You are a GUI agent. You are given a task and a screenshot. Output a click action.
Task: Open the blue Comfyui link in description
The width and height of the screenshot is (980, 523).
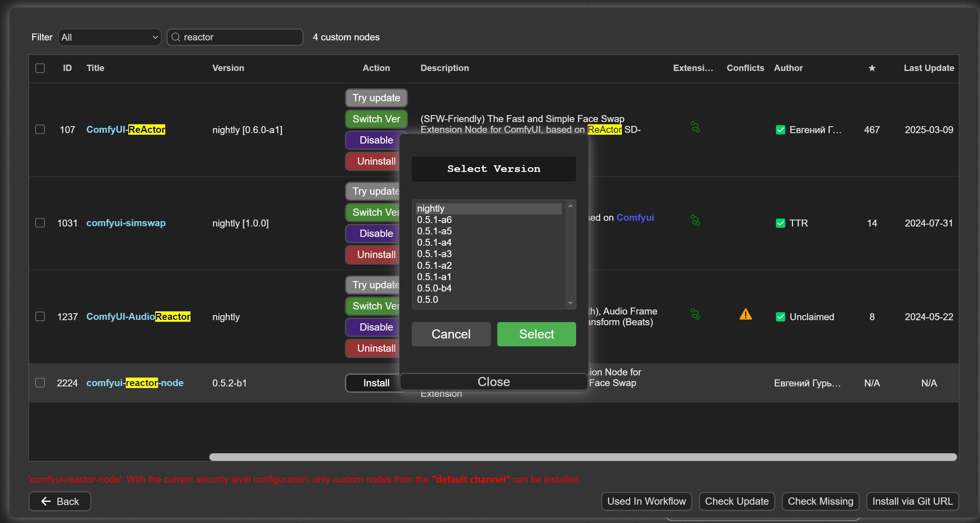pos(635,217)
